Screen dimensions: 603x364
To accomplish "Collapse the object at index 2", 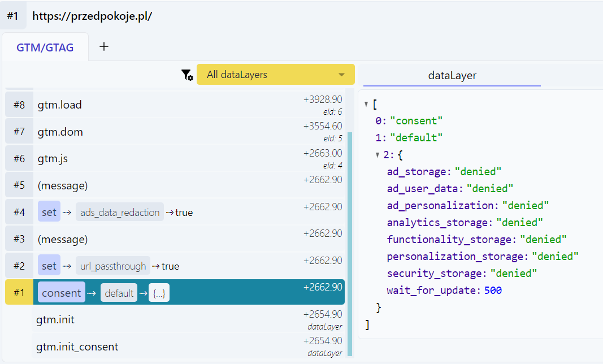I will (378, 155).
